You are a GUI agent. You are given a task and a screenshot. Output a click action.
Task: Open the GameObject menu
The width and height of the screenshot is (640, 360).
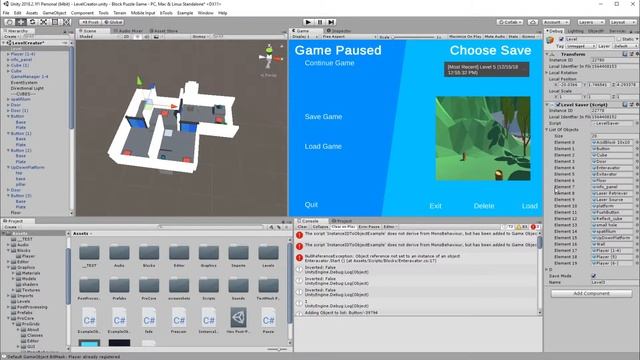pos(54,13)
